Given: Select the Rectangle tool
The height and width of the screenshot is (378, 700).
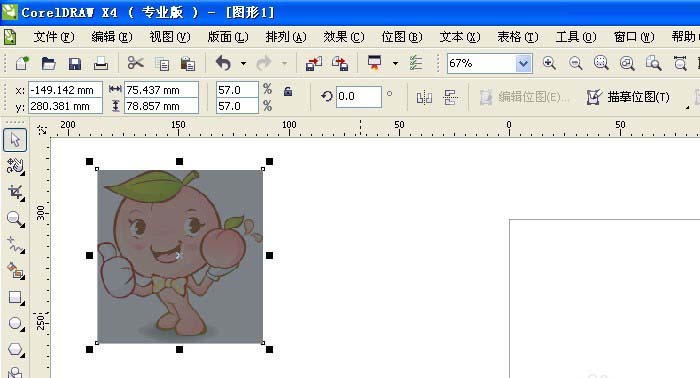Looking at the screenshot, I should (x=15, y=297).
